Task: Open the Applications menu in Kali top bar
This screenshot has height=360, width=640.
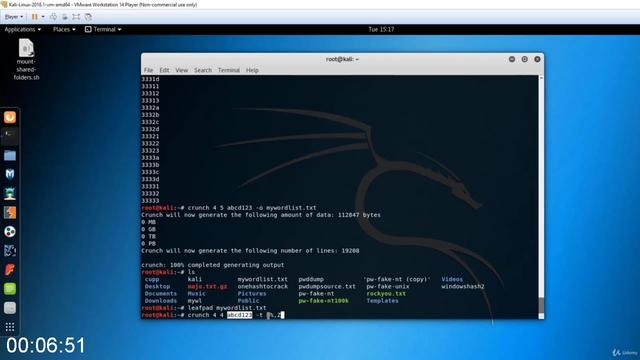Action: [22, 29]
